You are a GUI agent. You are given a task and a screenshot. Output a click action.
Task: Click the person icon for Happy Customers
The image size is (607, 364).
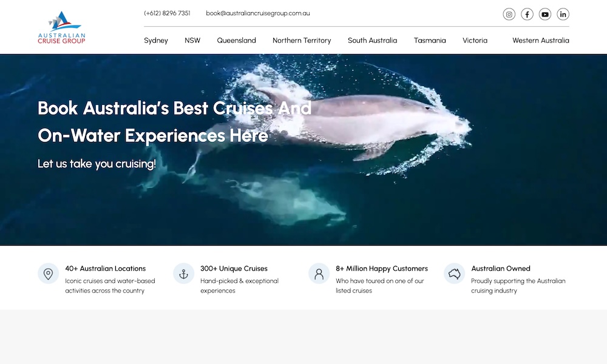(x=319, y=274)
